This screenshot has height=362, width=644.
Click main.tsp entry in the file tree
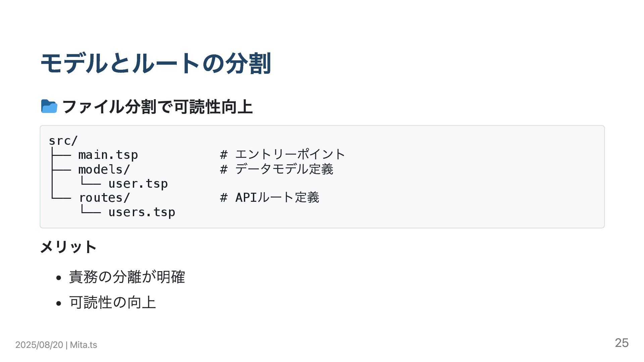(x=108, y=155)
